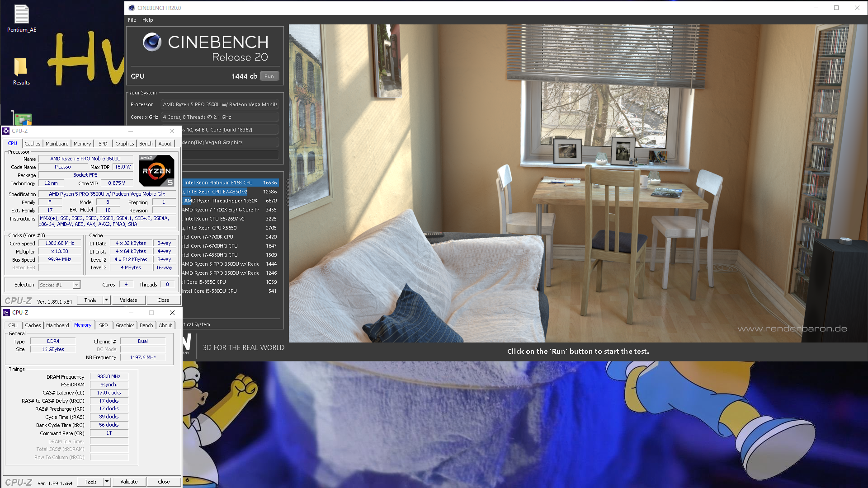This screenshot has height=488, width=868.
Task: Open Mainboard tab in bottom CPU-Z window
Action: click(x=57, y=325)
